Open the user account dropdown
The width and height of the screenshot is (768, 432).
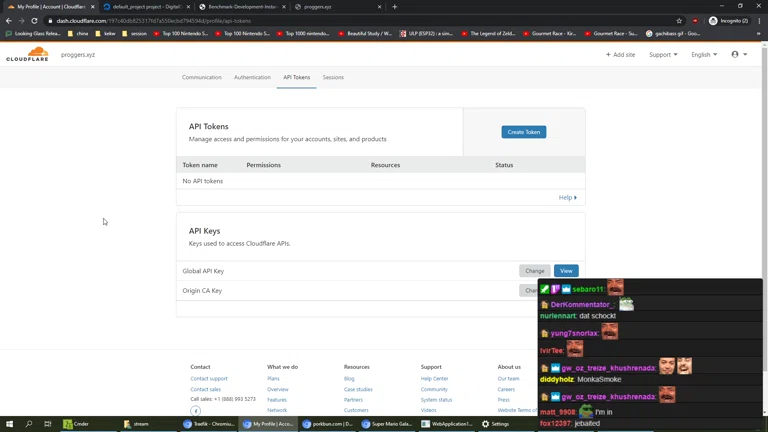[739, 54]
